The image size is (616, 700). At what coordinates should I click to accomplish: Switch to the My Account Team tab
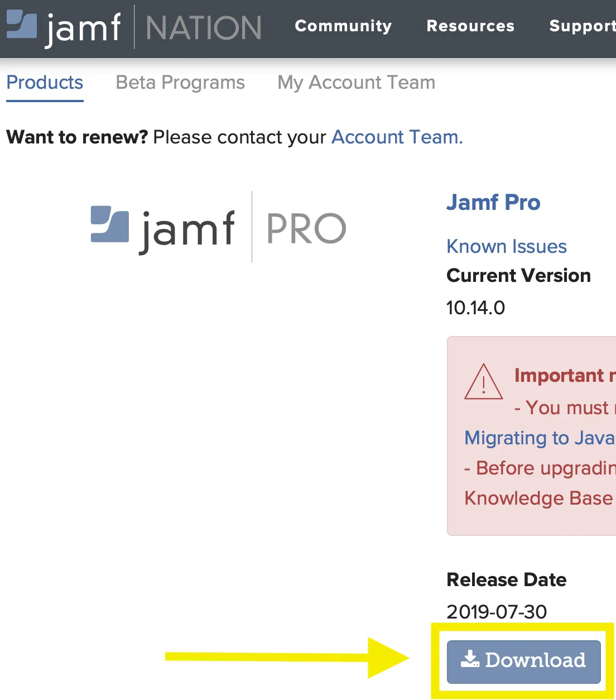click(356, 83)
